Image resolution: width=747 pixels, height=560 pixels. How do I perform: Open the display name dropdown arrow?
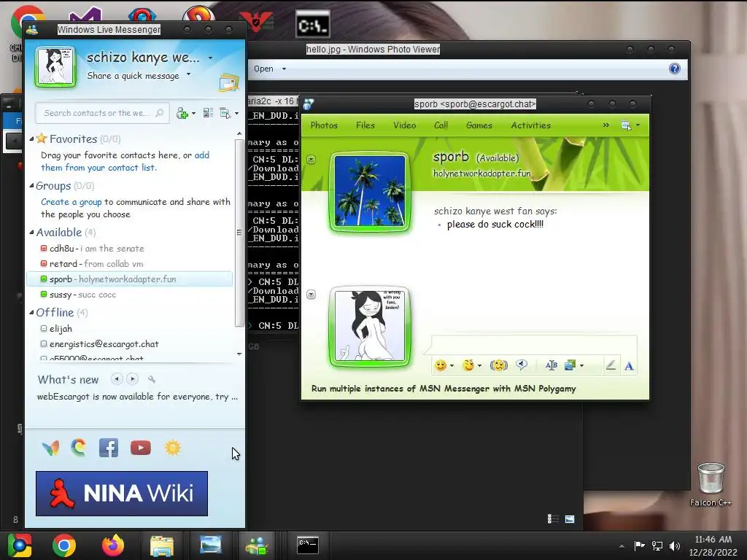[210, 58]
